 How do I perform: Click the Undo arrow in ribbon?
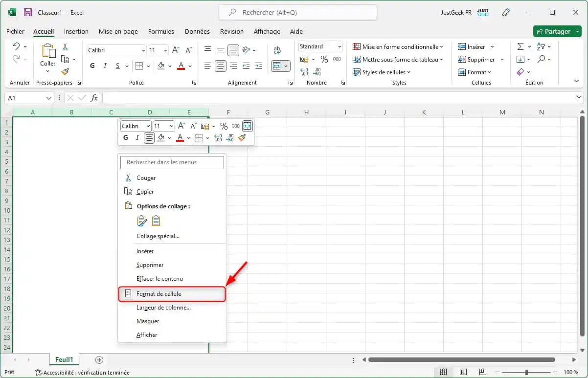16,46
